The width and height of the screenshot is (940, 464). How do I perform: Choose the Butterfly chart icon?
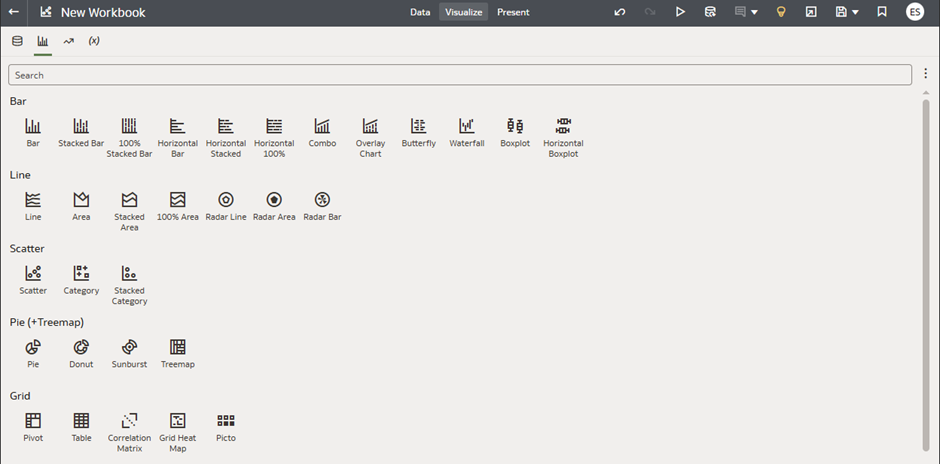point(418,127)
